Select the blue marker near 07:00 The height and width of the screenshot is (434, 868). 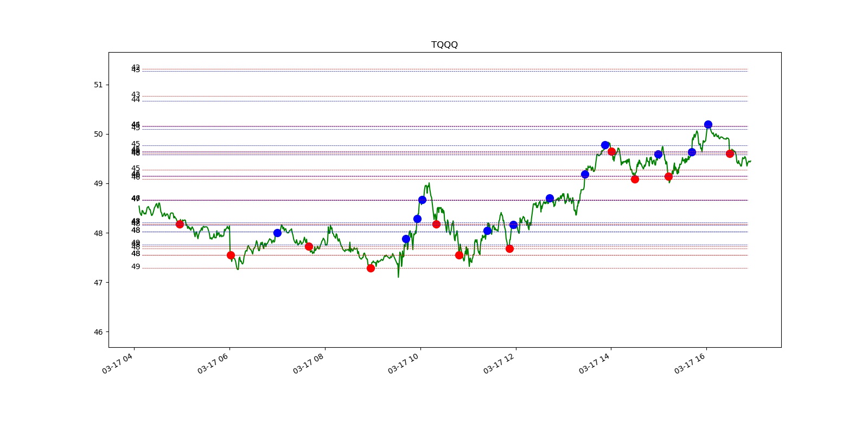[x=277, y=233]
